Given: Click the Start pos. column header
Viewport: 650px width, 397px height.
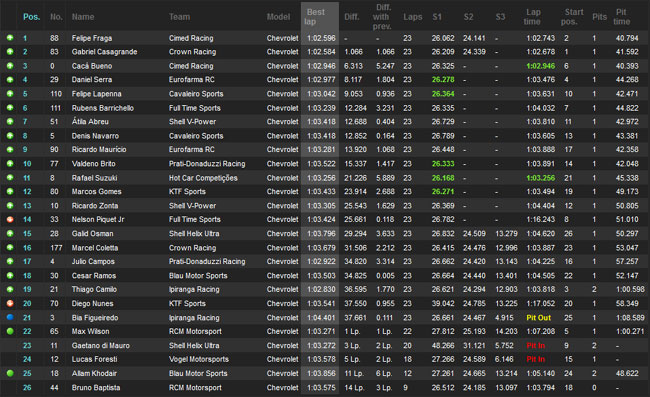Looking at the screenshot, I should tap(572, 17).
